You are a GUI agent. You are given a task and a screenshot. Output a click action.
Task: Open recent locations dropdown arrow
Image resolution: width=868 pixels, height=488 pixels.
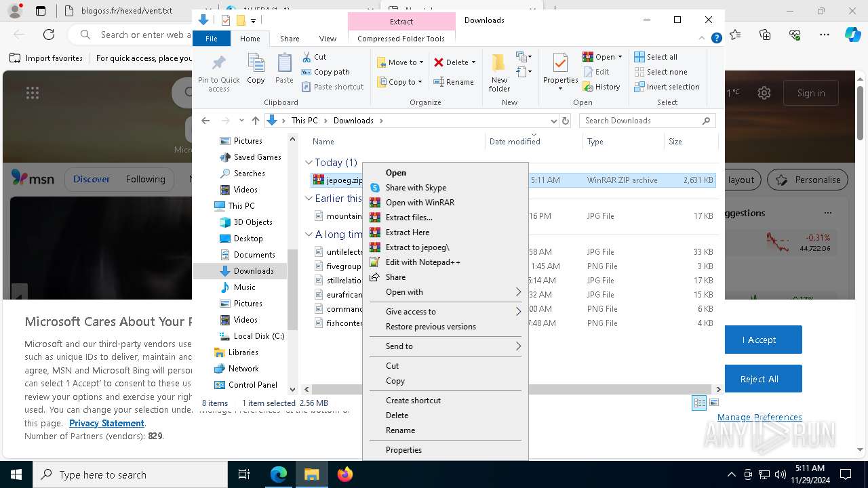pyautogui.click(x=241, y=121)
